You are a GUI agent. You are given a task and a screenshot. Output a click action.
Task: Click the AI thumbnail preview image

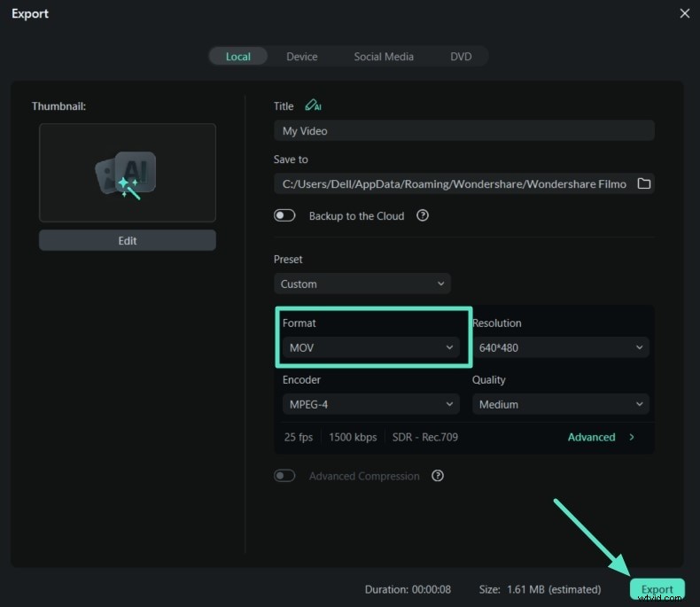(128, 173)
